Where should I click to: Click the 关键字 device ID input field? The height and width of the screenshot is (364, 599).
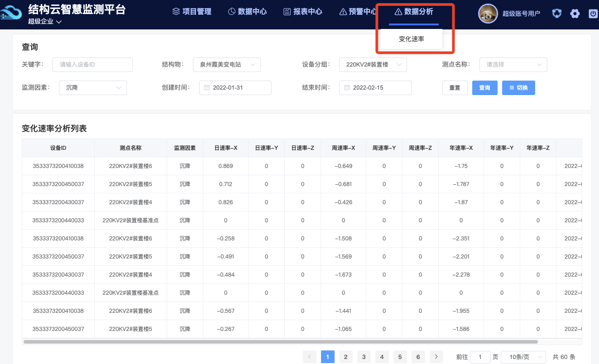point(92,65)
